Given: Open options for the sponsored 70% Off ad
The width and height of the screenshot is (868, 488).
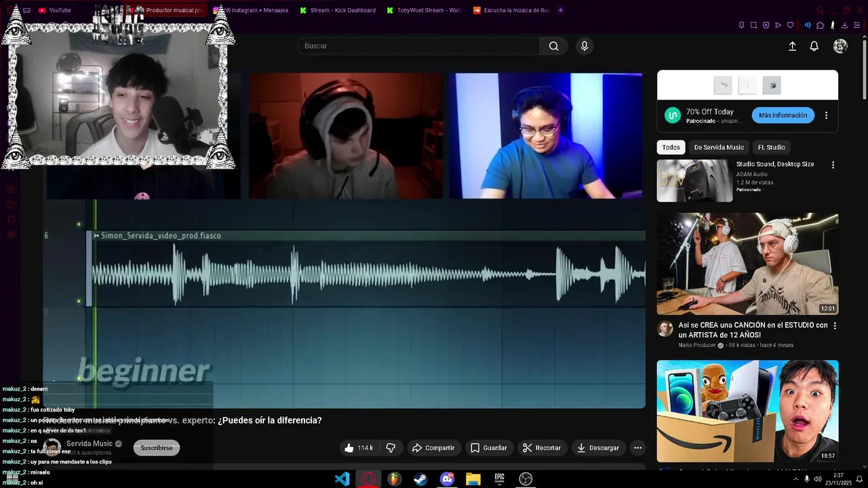Looking at the screenshot, I should [826, 115].
